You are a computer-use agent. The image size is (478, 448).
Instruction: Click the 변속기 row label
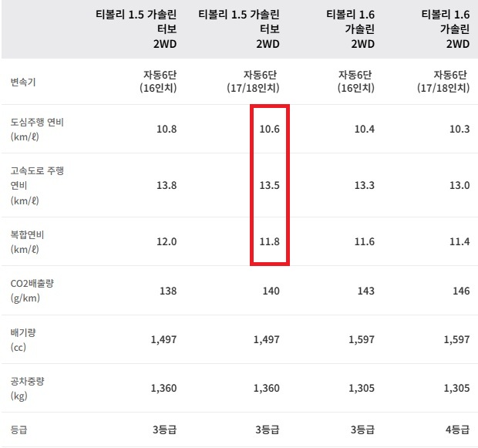23,82
